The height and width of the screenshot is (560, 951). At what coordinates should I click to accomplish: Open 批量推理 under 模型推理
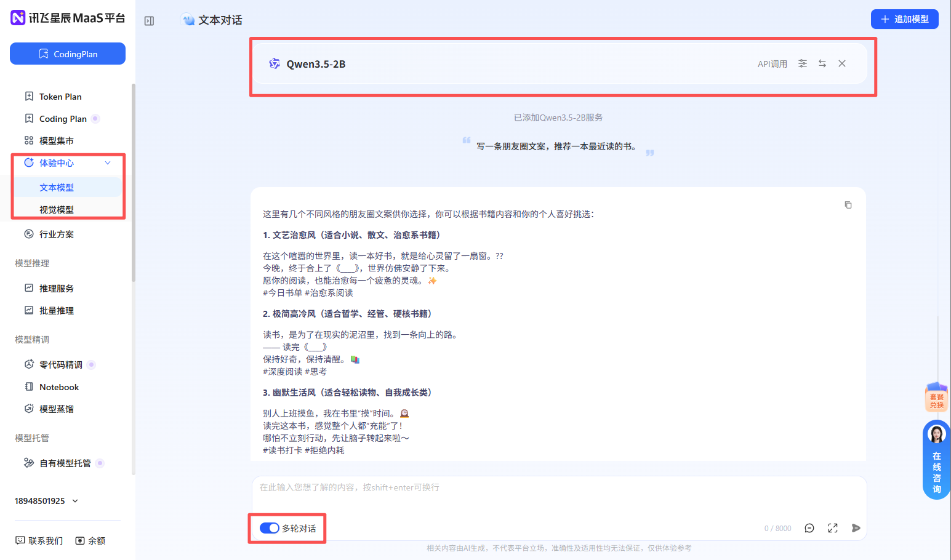click(x=57, y=311)
